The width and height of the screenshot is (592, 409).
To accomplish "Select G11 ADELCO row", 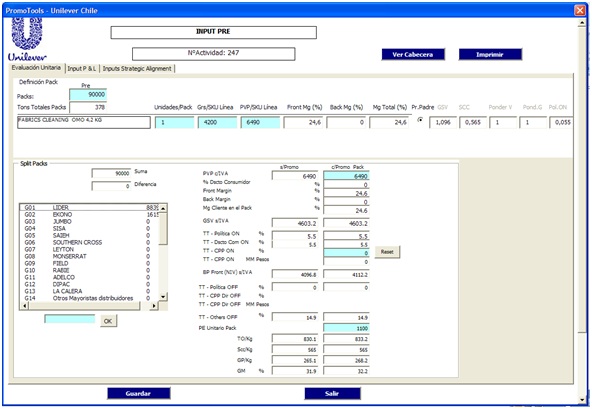I will click(x=89, y=277).
